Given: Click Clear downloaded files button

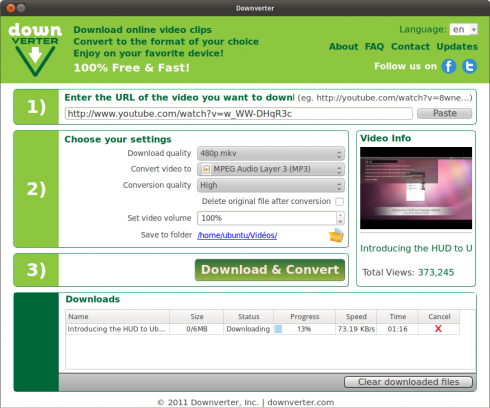Looking at the screenshot, I should coord(408,382).
